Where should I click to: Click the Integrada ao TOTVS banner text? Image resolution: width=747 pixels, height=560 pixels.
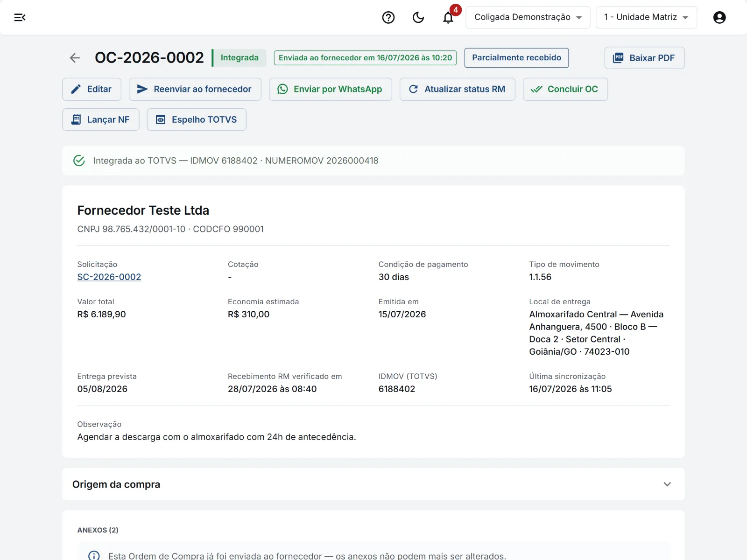pyautogui.click(x=236, y=161)
